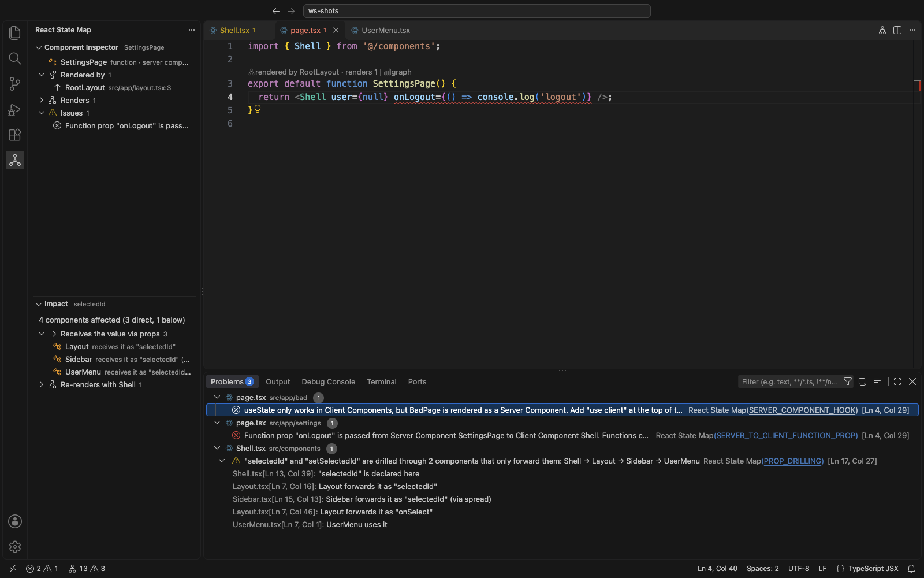Toggle view as table icon in Problems
924x578 pixels.
(x=877, y=381)
